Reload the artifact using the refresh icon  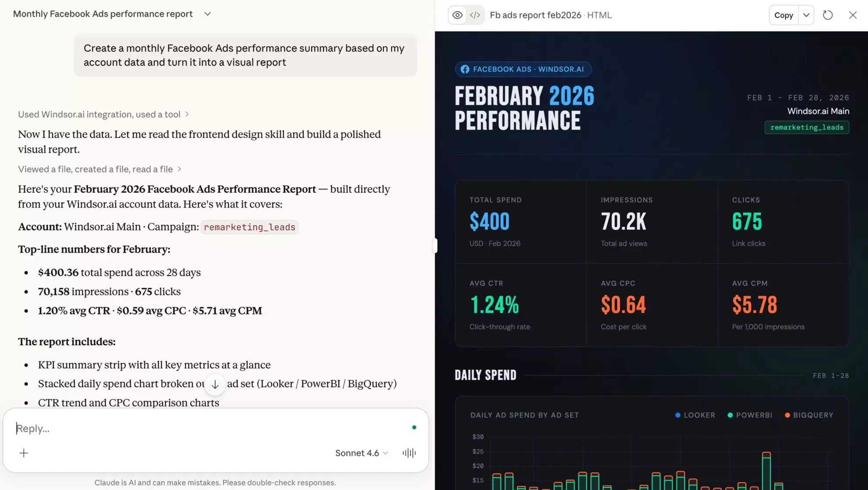[828, 14]
